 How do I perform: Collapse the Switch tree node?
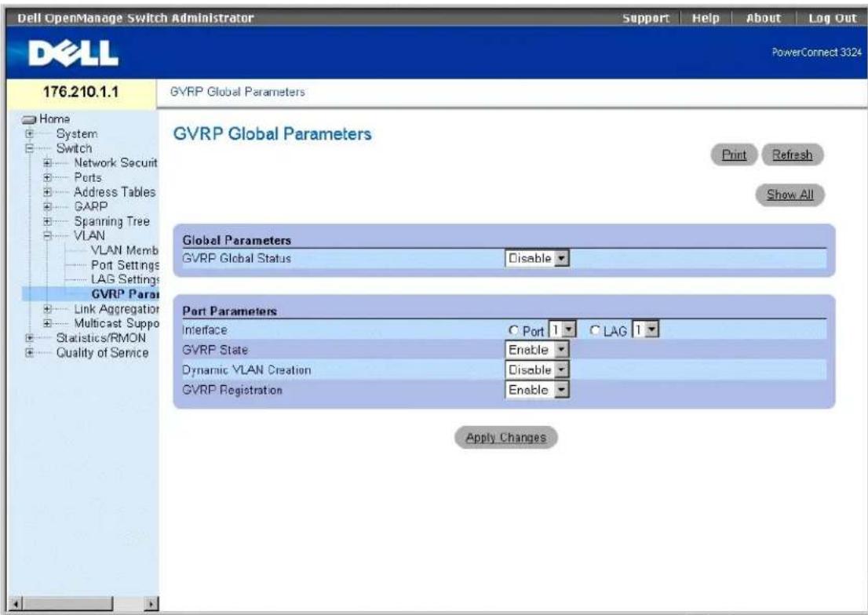point(30,148)
